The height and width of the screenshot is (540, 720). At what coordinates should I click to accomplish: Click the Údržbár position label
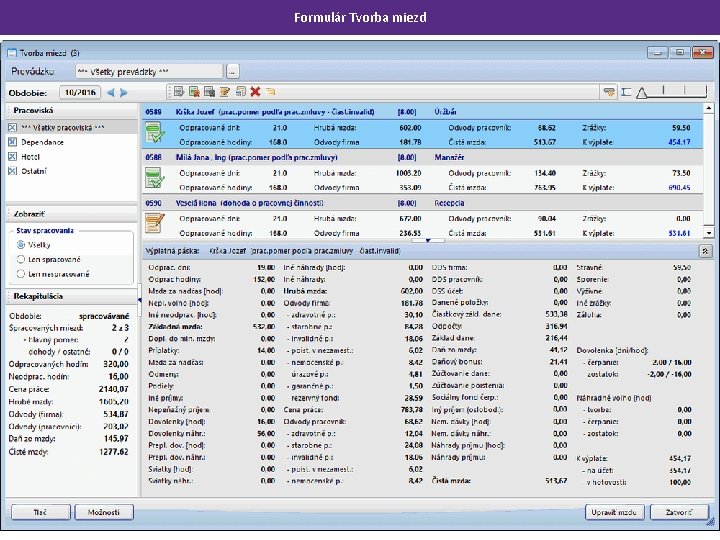pos(445,112)
